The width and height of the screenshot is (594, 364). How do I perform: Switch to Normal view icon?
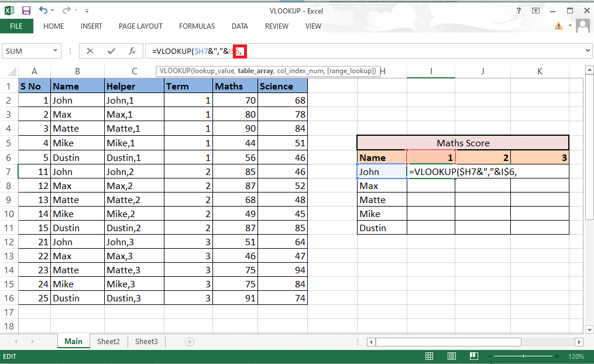click(429, 356)
